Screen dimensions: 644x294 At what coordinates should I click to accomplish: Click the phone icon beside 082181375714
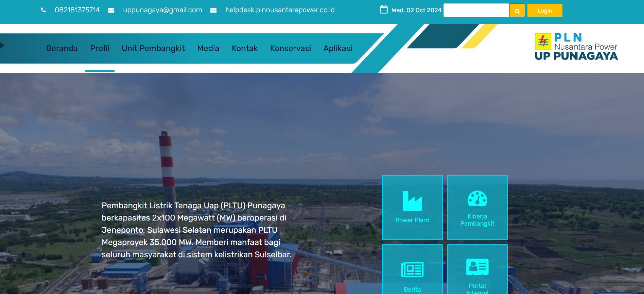pos(43,10)
